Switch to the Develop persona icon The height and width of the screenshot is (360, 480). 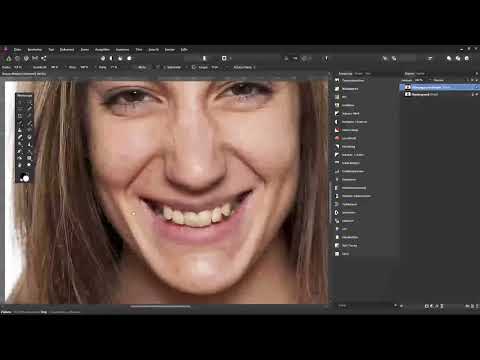click(x=26, y=58)
